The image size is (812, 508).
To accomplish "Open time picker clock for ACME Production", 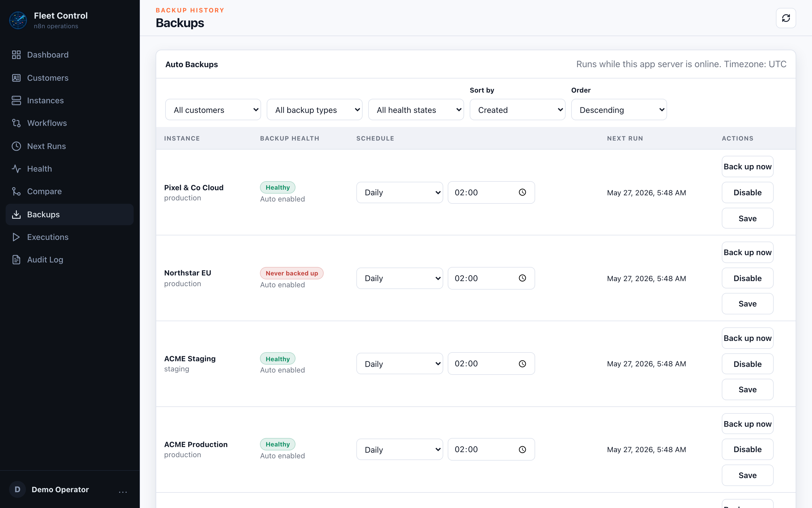I will pos(522,450).
